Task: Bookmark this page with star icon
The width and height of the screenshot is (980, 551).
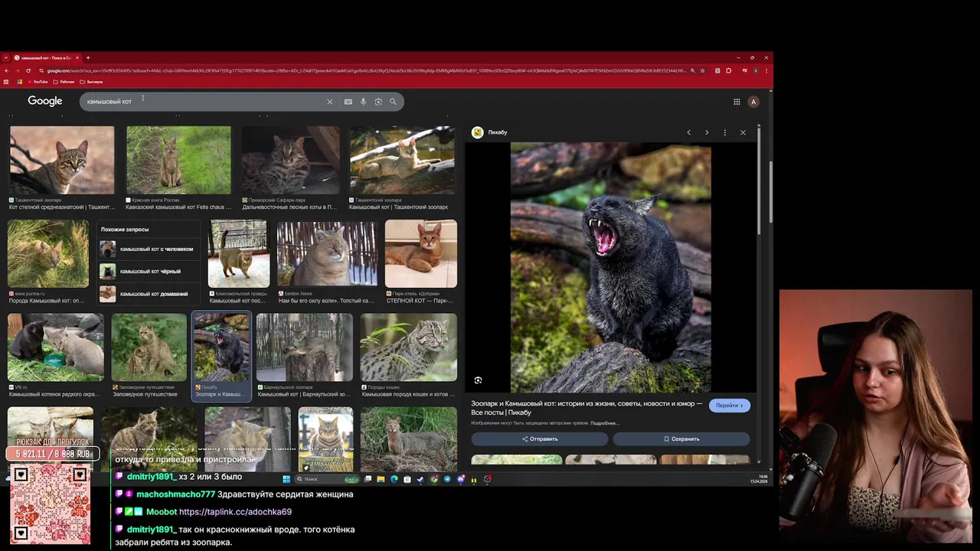Action: tap(704, 70)
